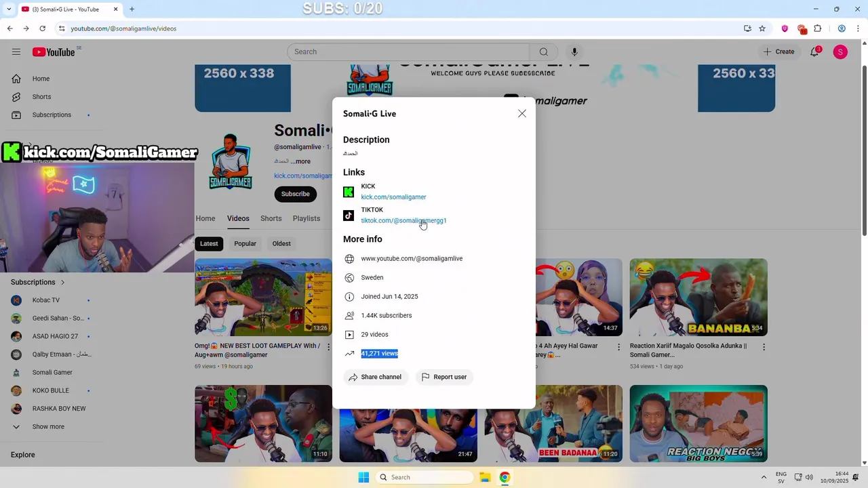The image size is (868, 488).
Task: Select the 41,271 views text
Action: pyautogui.click(x=379, y=354)
